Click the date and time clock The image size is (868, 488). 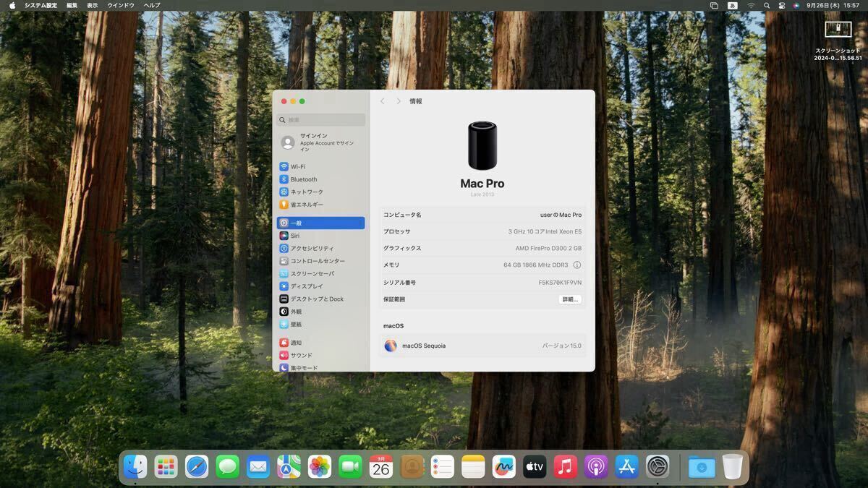[833, 5]
